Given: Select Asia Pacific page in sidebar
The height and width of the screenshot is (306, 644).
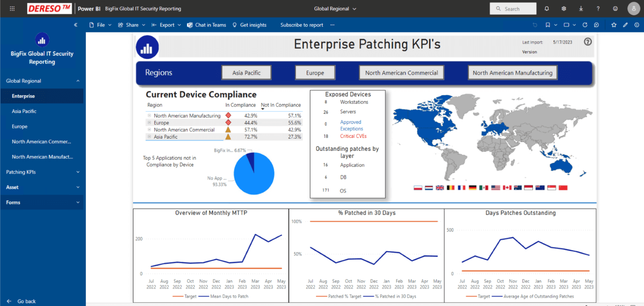Looking at the screenshot, I should point(24,111).
